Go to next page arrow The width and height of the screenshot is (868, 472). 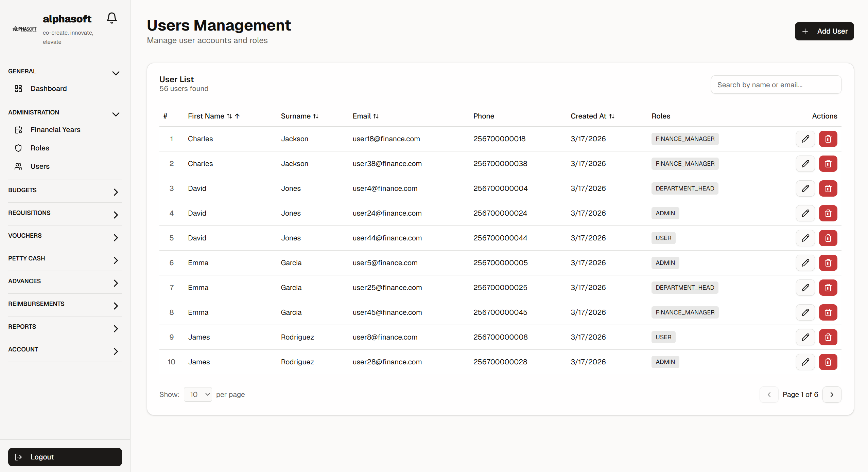(x=832, y=395)
